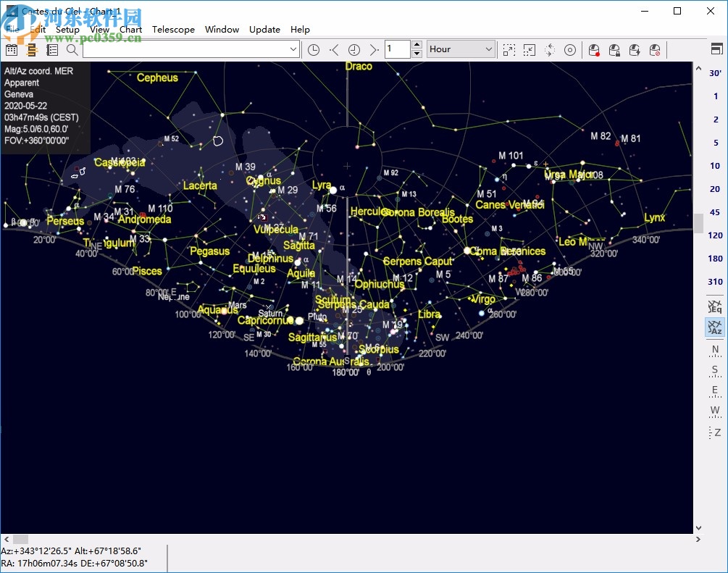
Task: Click the search magnifier icon
Action: pyautogui.click(x=72, y=49)
